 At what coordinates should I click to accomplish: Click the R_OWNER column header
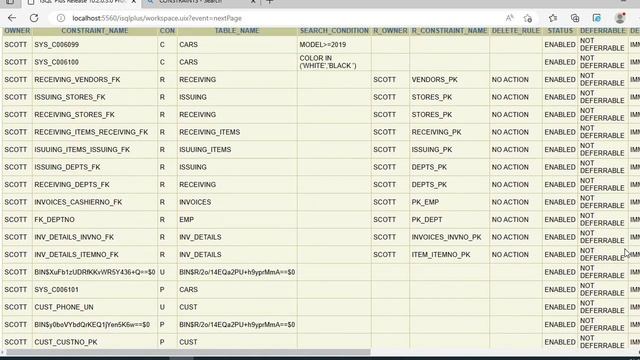tap(390, 31)
